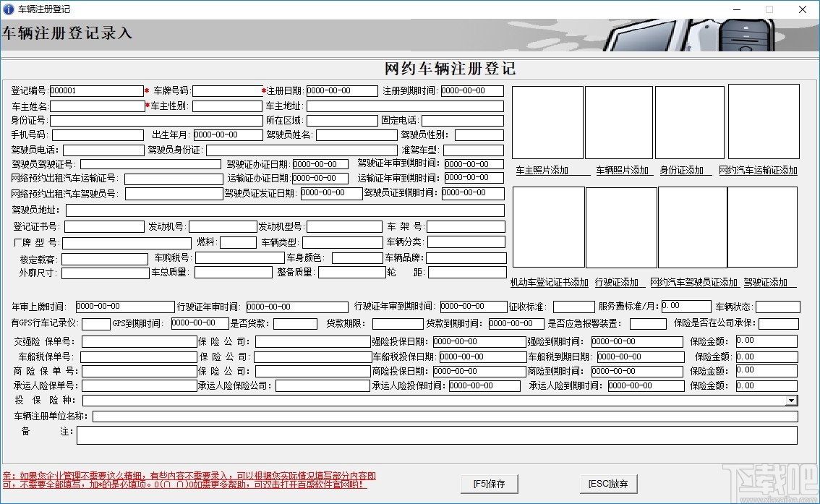Click the [F5]保存 button

(489, 484)
